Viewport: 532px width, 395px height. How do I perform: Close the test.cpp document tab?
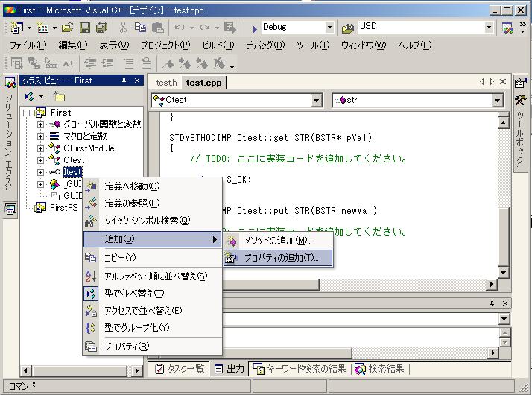point(503,82)
